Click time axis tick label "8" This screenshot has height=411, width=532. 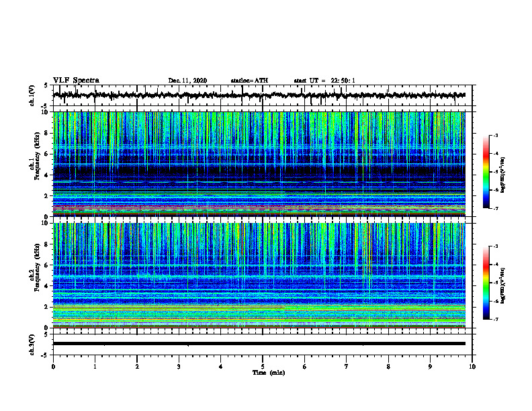tap(388, 367)
